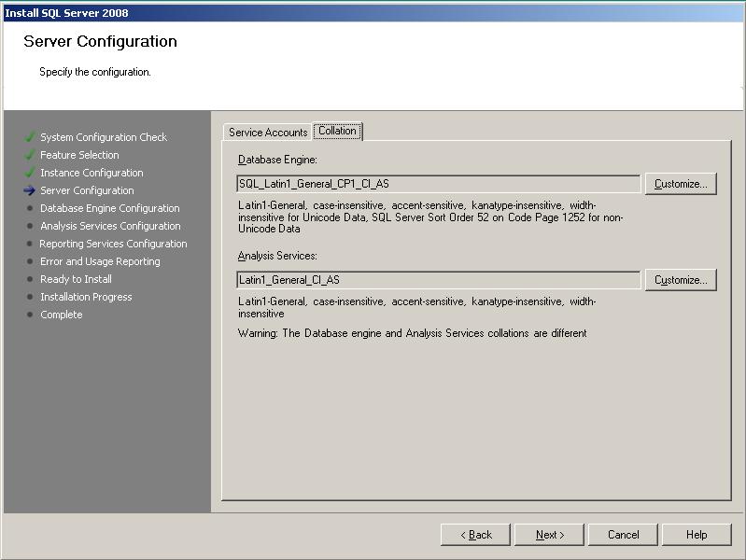
Task: Open Help for this page
Action: (697, 535)
